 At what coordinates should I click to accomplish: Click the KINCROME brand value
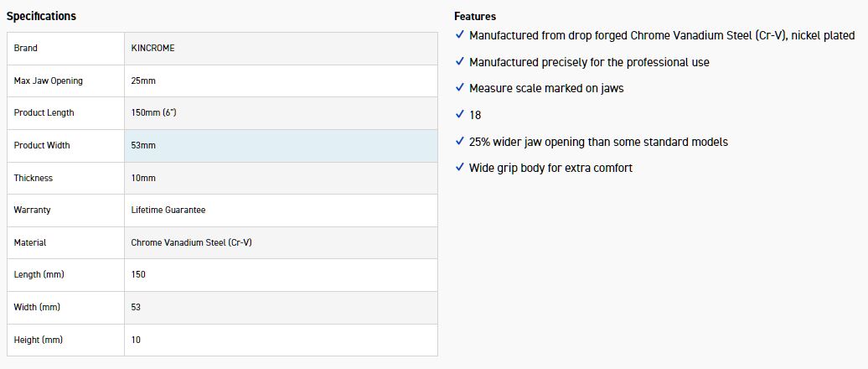[x=153, y=49]
